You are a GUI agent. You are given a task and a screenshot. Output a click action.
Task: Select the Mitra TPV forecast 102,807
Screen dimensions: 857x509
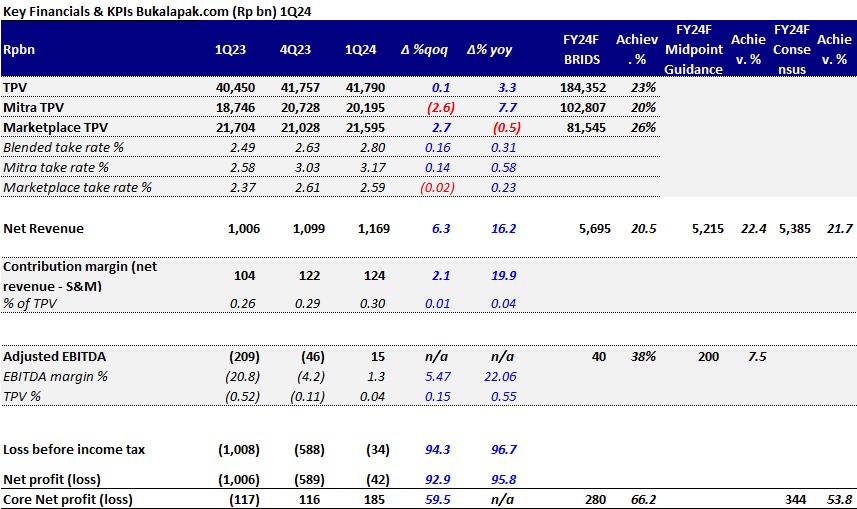click(x=583, y=108)
